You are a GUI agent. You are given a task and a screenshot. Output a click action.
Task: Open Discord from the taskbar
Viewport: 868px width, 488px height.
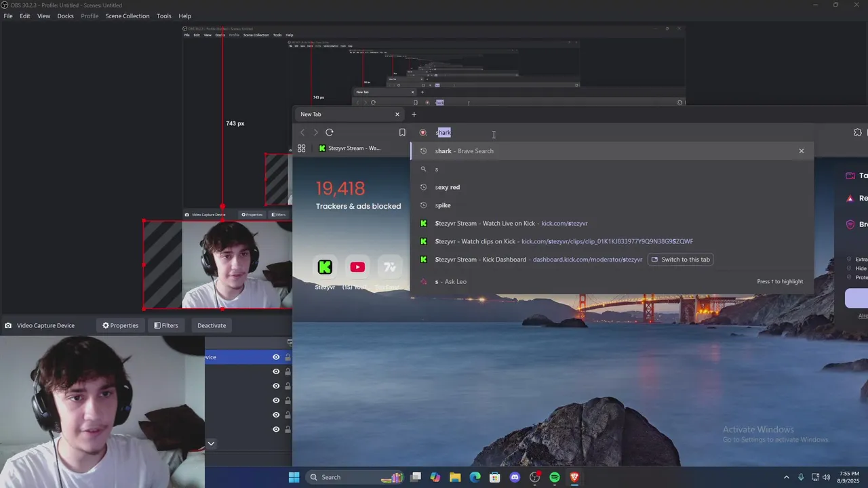pos(515,477)
